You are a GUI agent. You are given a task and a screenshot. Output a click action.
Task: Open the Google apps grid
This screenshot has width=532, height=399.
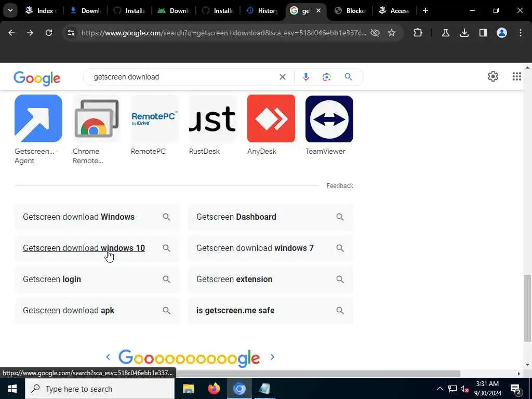[x=516, y=77]
